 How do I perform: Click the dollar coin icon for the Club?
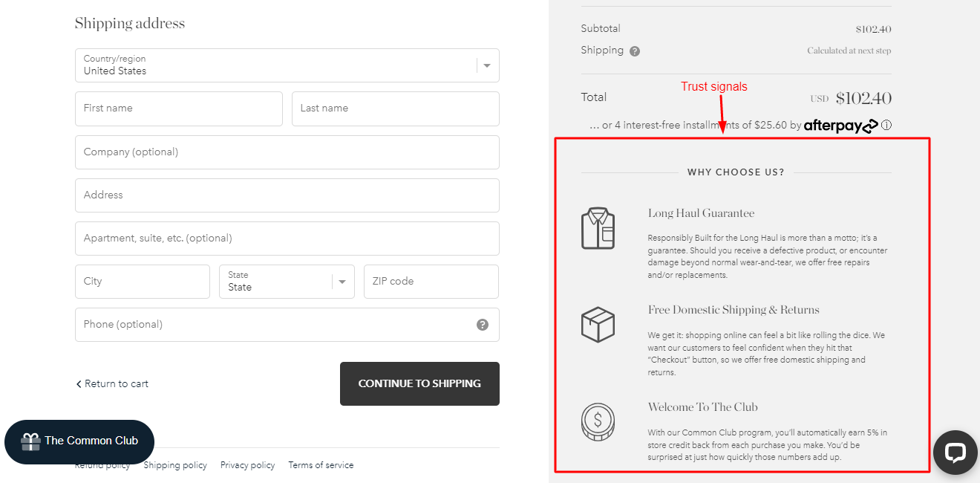coord(598,422)
